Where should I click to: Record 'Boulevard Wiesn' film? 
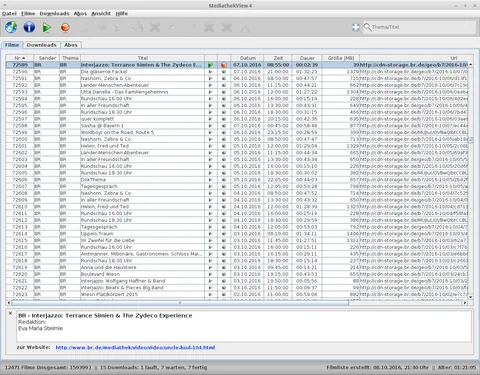coord(224,274)
